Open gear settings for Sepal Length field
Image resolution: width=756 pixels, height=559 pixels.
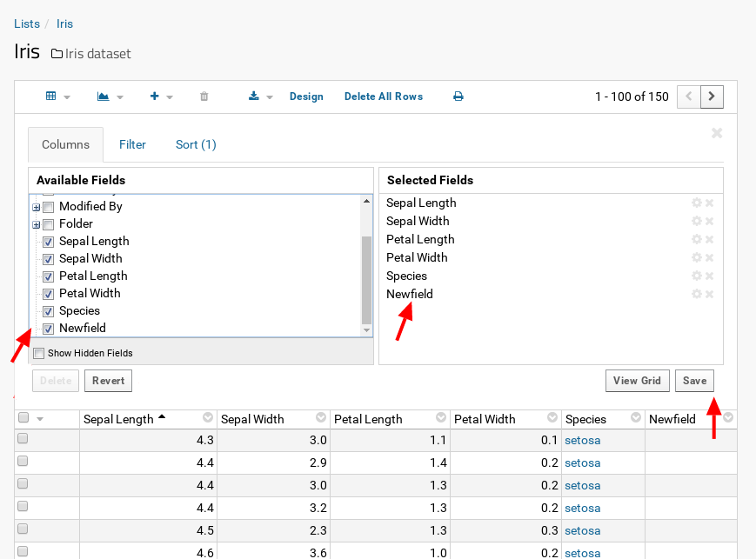696,203
